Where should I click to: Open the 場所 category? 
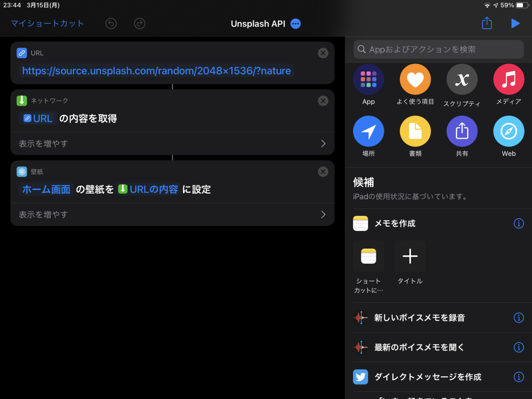tap(368, 137)
